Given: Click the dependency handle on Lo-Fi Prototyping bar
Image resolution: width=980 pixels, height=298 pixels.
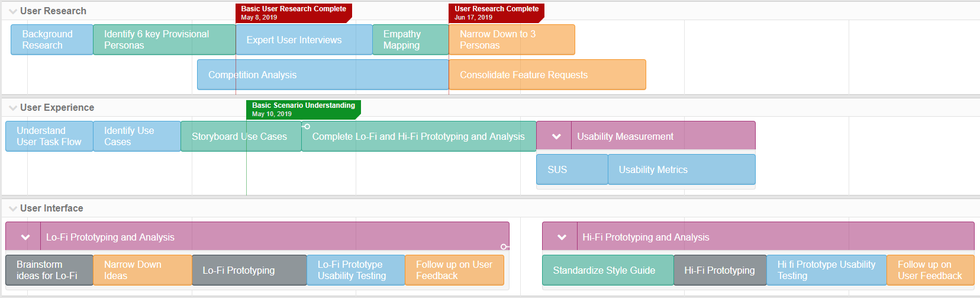Looking at the screenshot, I should point(504,246).
